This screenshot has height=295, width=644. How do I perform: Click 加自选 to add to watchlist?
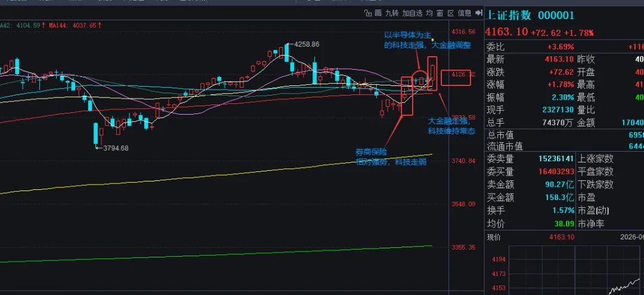412,13
